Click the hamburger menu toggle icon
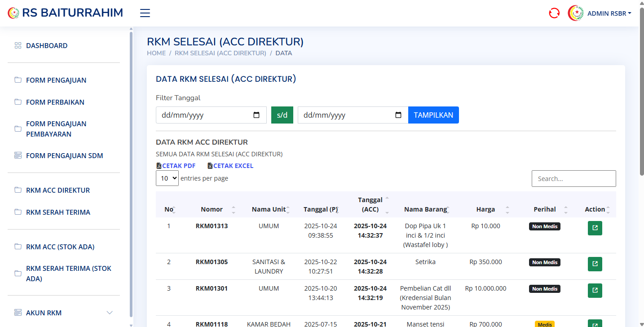Viewport: 644px width, 327px height. (x=145, y=13)
